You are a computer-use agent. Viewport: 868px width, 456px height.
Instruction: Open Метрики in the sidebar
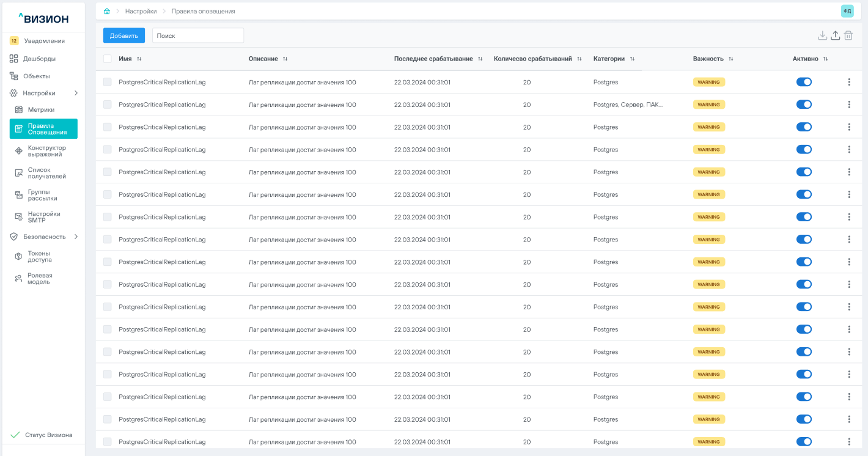point(41,109)
